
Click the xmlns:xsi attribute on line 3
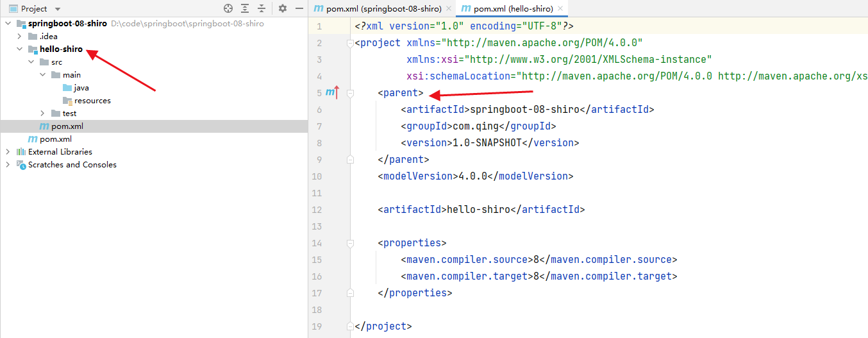pyautogui.click(x=559, y=60)
